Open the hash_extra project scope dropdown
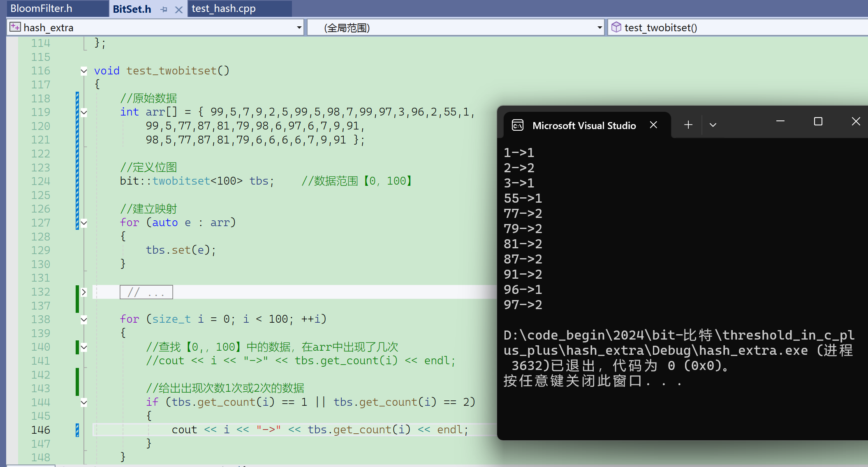Viewport: 868px width, 467px height. tap(299, 28)
